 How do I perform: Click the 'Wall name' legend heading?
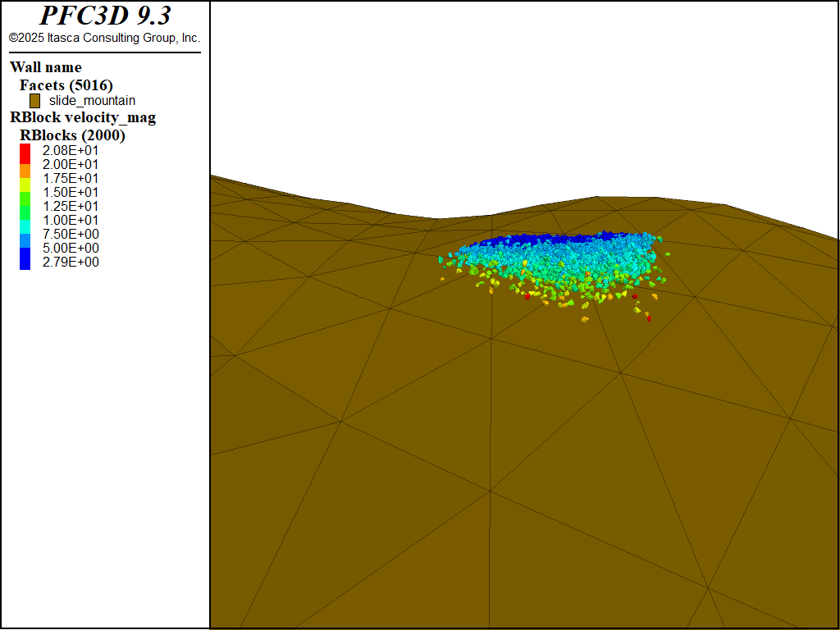pyautogui.click(x=46, y=67)
